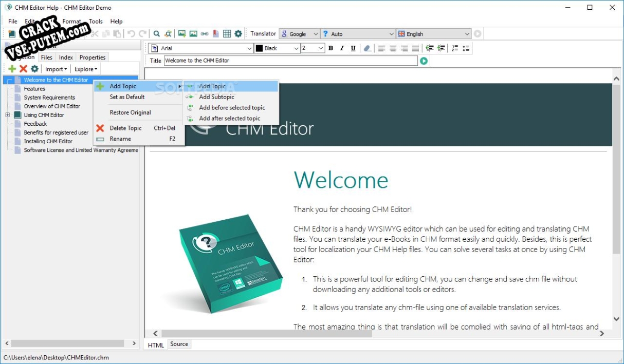Click the red X delete topic icon
This screenshot has width=624, height=364.
click(23, 69)
